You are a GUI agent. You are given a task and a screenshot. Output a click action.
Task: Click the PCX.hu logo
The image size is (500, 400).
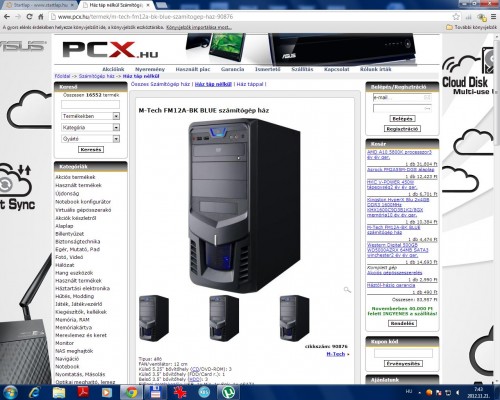tap(110, 50)
